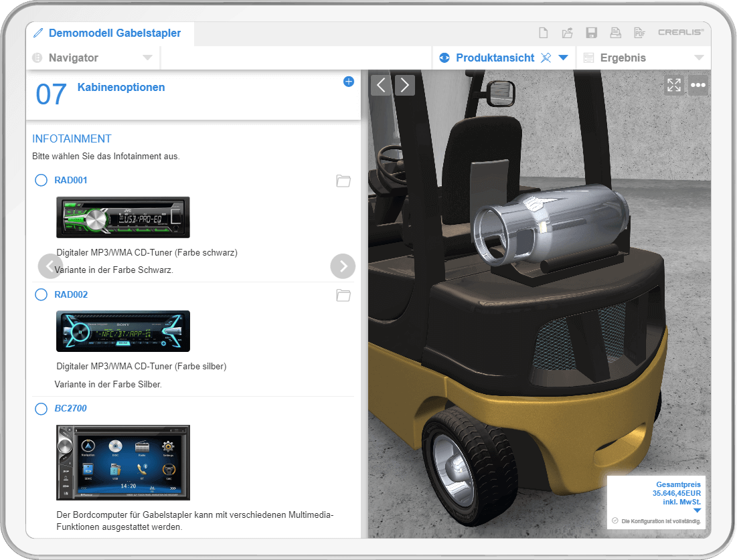Screen dimensions: 737x560
Task: Enter fullscreen view of the 3D model
Action: [x=673, y=85]
